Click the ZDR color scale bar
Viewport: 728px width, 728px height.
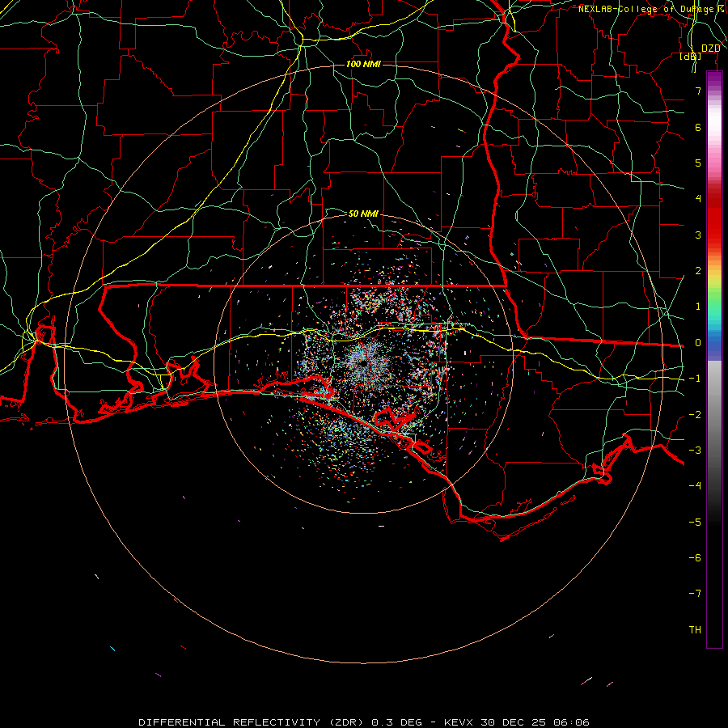(714, 360)
